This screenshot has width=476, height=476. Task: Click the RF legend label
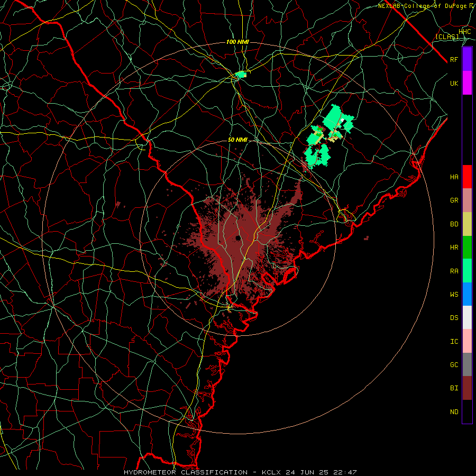[x=454, y=59]
